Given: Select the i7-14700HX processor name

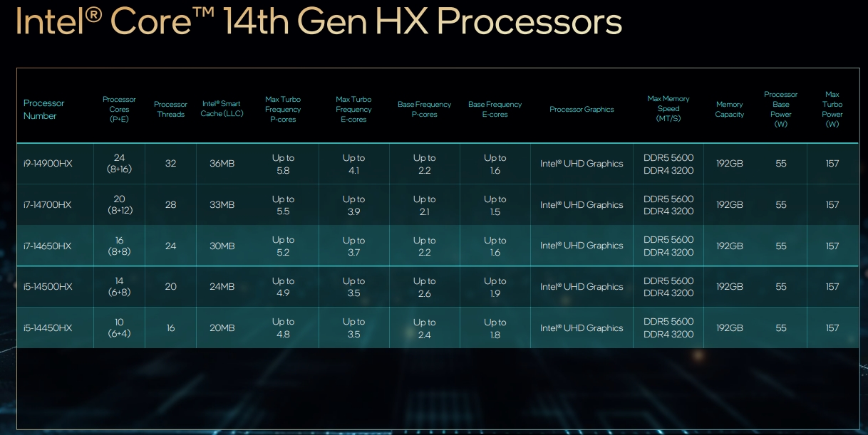Looking at the screenshot, I should pyautogui.click(x=47, y=205).
